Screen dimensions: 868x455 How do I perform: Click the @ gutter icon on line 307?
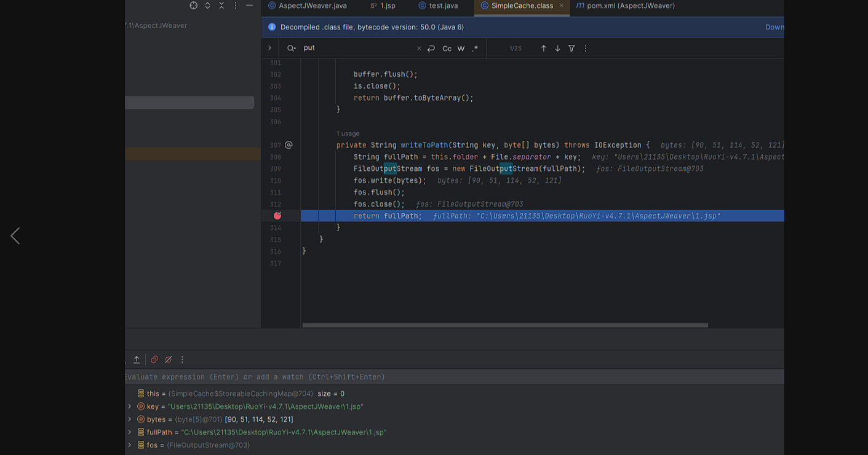pos(289,145)
